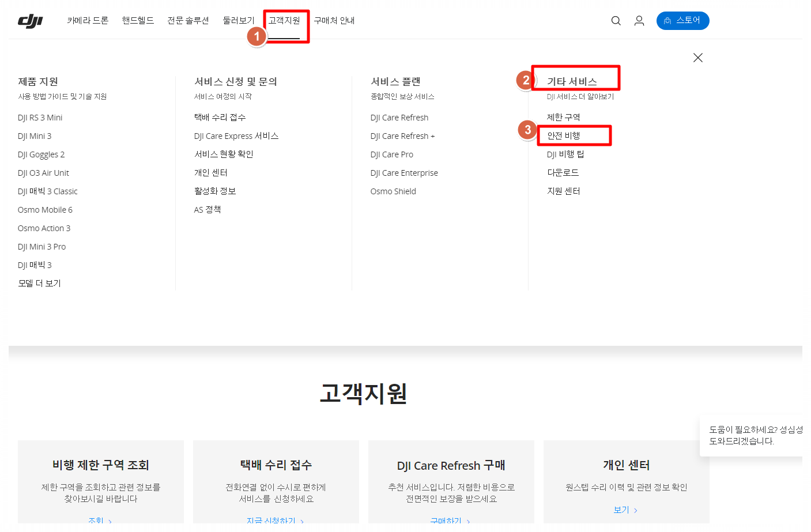This screenshot has width=811, height=532.
Task: Click the 제품 지원 heading
Action: [x=38, y=82]
